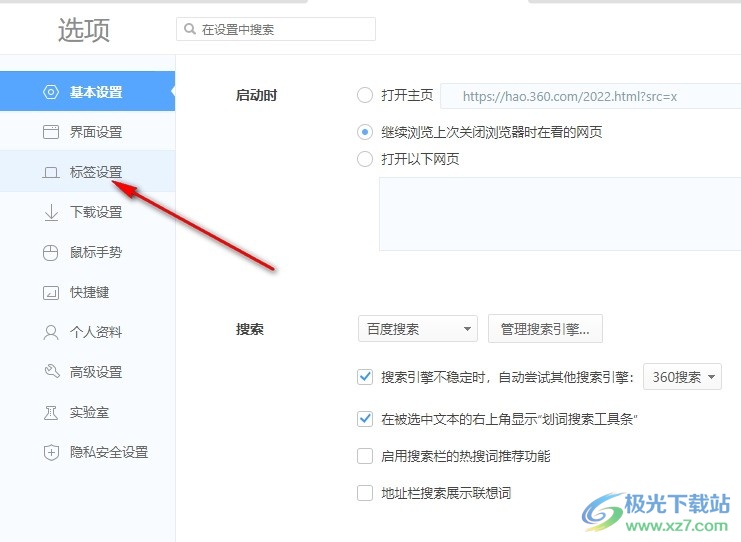Click the 在设置中搜索 search field
Viewport: 741px width, 542px height.
click(x=276, y=29)
